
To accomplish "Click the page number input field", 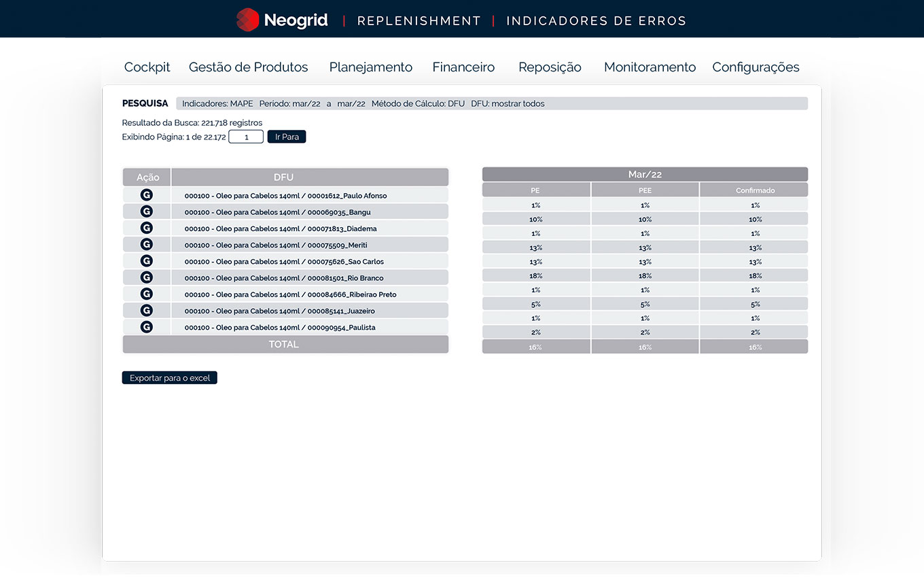I will point(246,137).
